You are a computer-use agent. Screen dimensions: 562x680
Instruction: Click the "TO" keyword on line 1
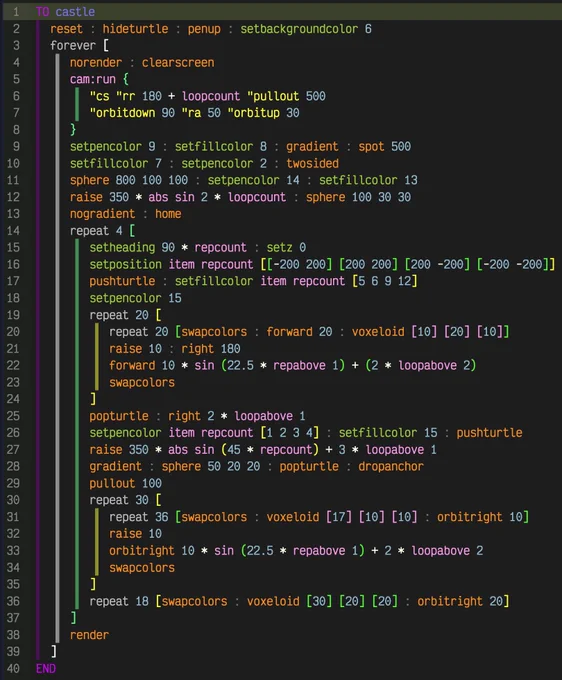[x=42, y=12]
